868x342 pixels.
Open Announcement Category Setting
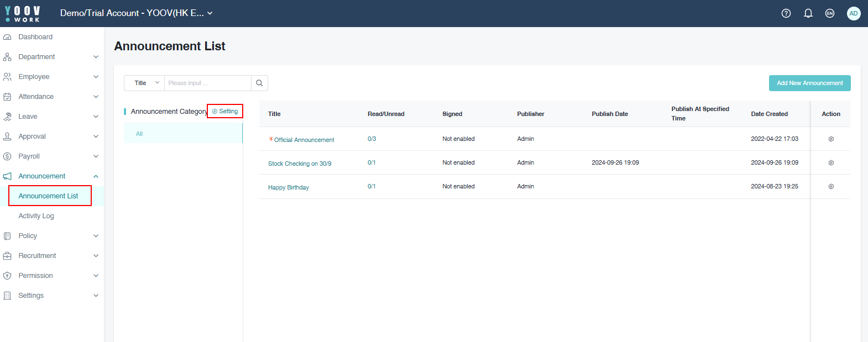click(225, 112)
